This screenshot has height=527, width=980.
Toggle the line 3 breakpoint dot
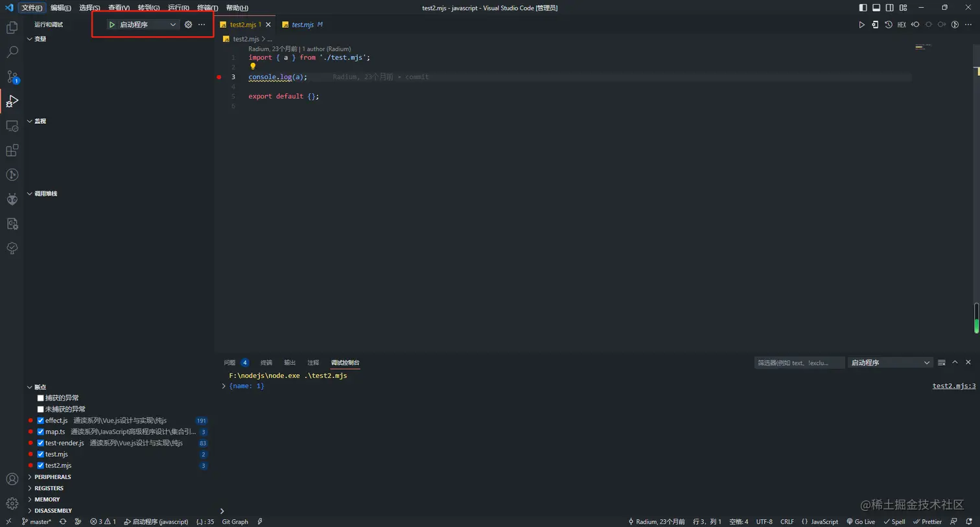pos(219,76)
